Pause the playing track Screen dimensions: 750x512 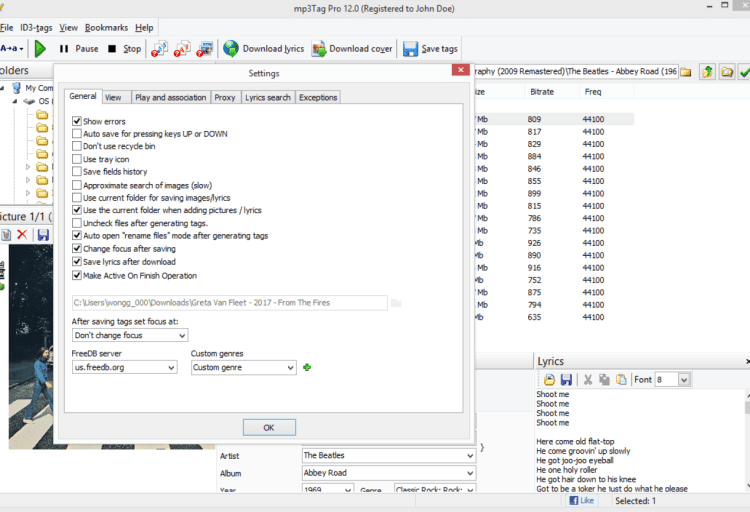(79, 49)
